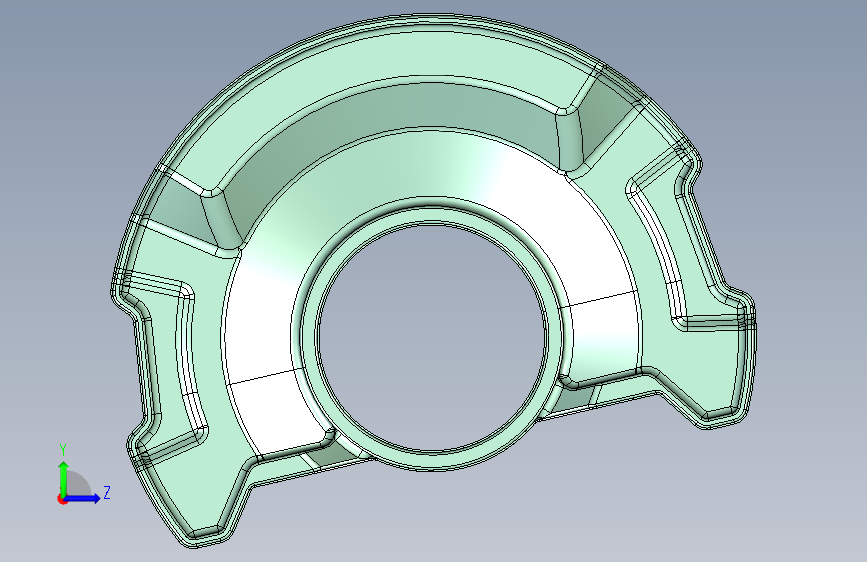Click the blue Z axis arrow of the triad
The height and width of the screenshot is (562, 867).
[x=83, y=498]
